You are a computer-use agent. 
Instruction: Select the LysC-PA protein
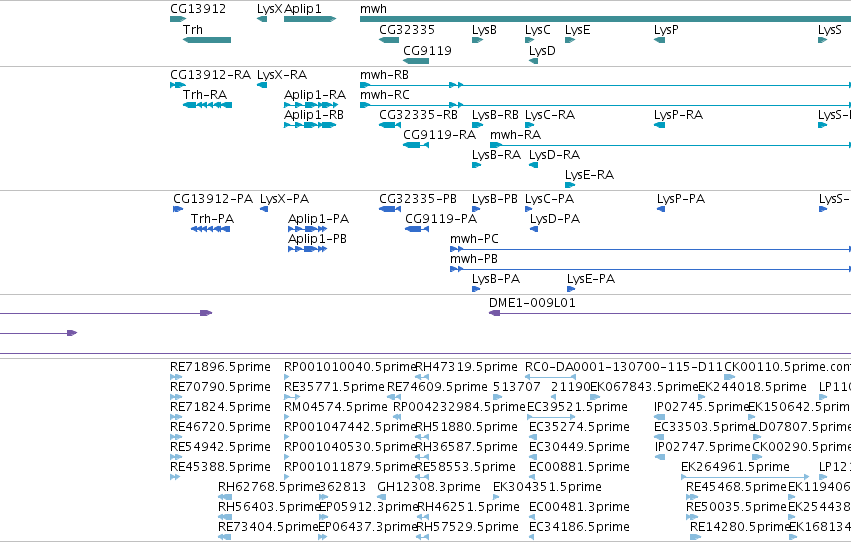pos(529,209)
